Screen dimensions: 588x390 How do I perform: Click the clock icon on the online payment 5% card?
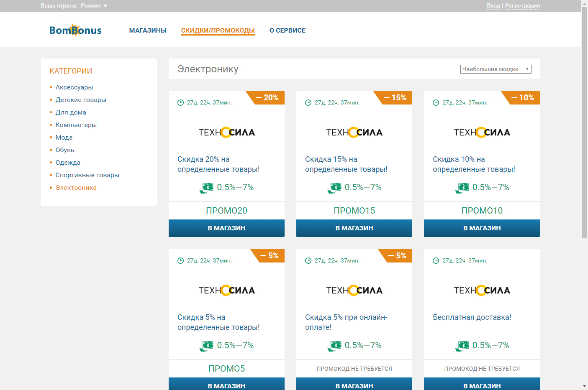(x=308, y=261)
